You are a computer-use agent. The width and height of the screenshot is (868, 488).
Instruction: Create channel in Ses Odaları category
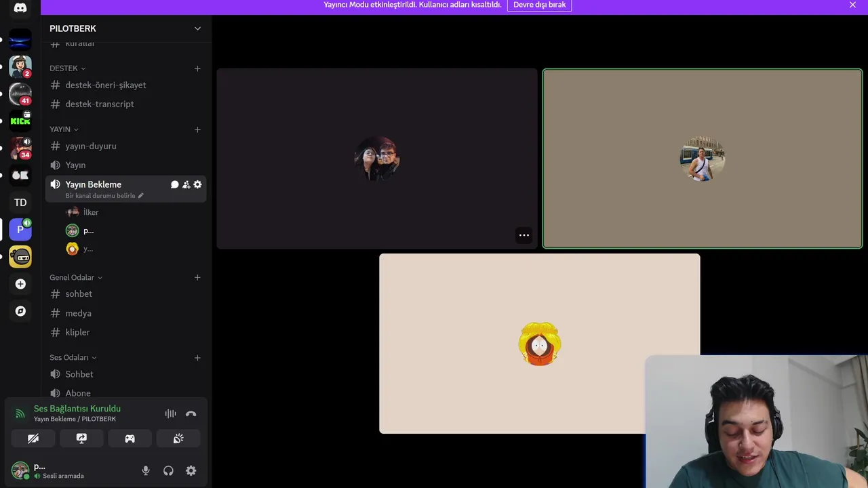click(197, 357)
